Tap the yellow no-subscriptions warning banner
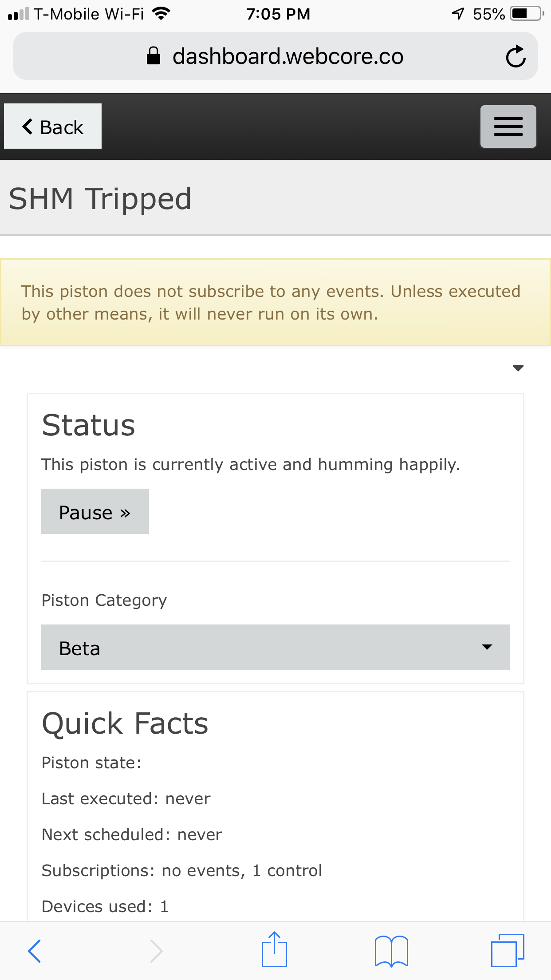Viewport: 551px width, 980px height. click(x=275, y=302)
